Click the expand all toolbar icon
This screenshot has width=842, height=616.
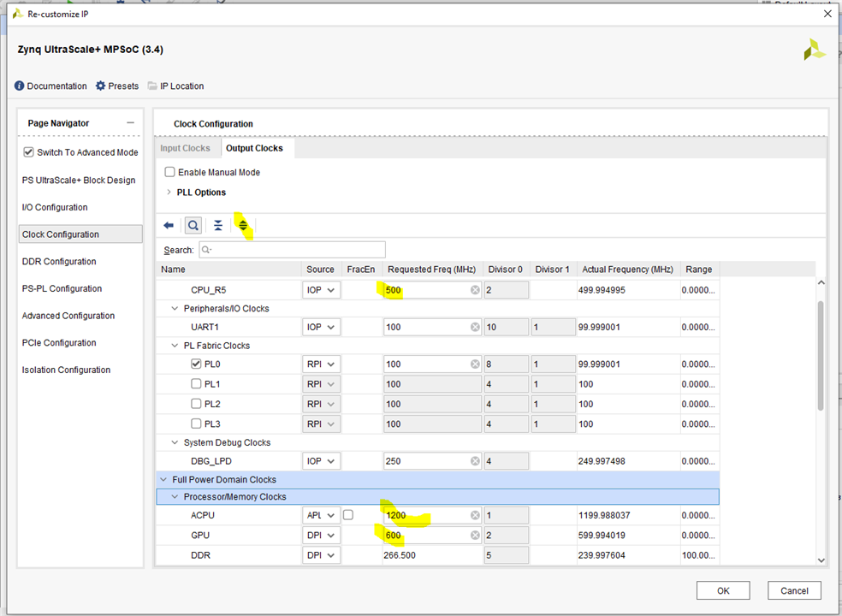pyautogui.click(x=243, y=226)
